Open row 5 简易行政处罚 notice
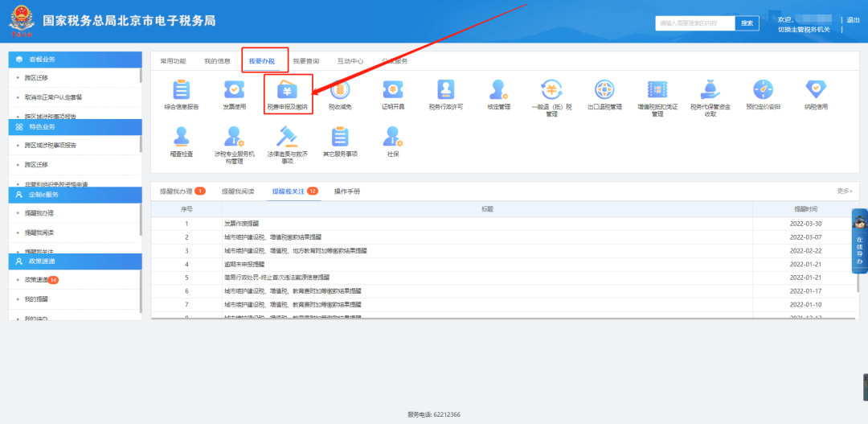The height and width of the screenshot is (424, 868). (276, 278)
